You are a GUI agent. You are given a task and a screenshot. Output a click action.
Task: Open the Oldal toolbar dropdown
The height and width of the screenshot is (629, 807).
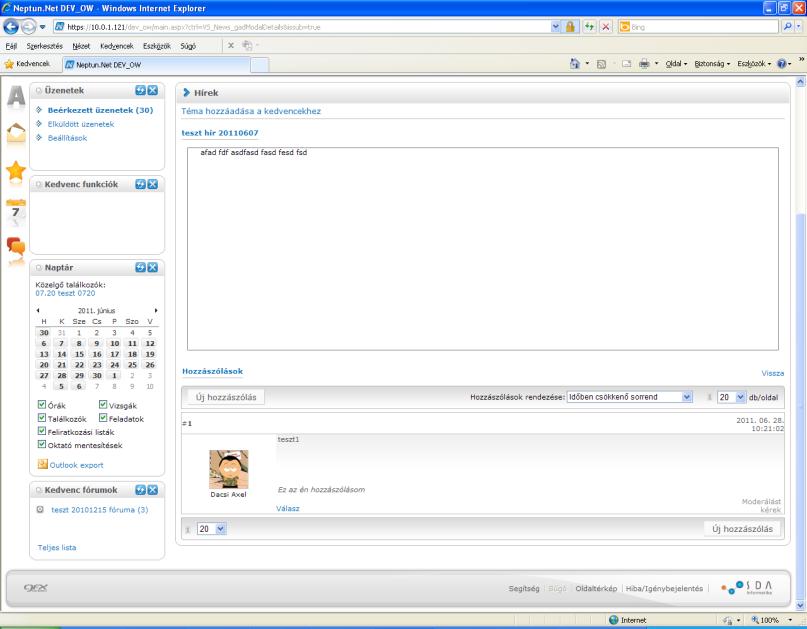pos(676,63)
